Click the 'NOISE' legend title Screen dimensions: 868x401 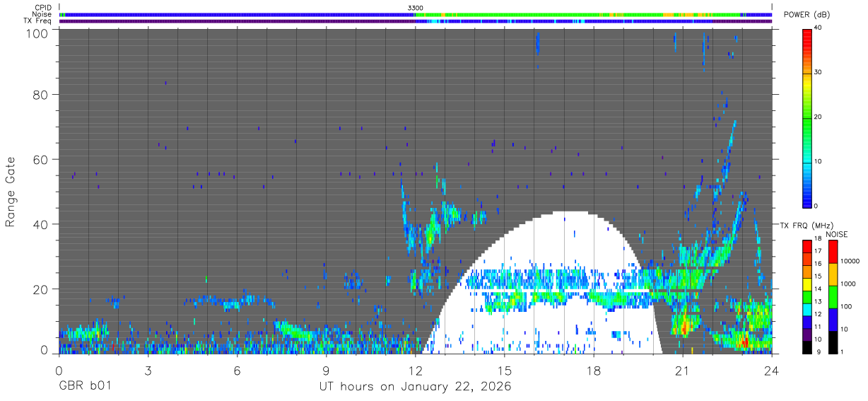click(x=835, y=234)
